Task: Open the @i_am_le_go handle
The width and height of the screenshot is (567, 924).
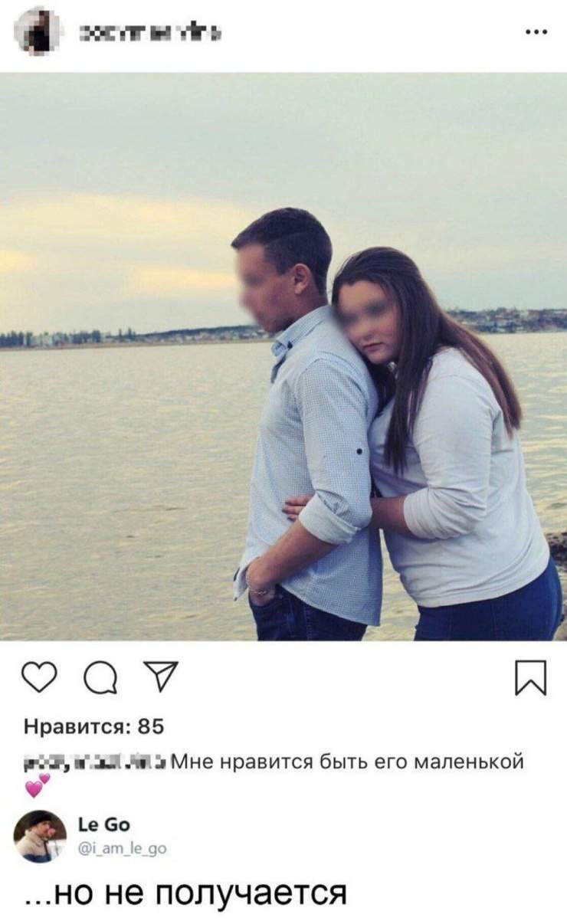Action: (x=122, y=848)
